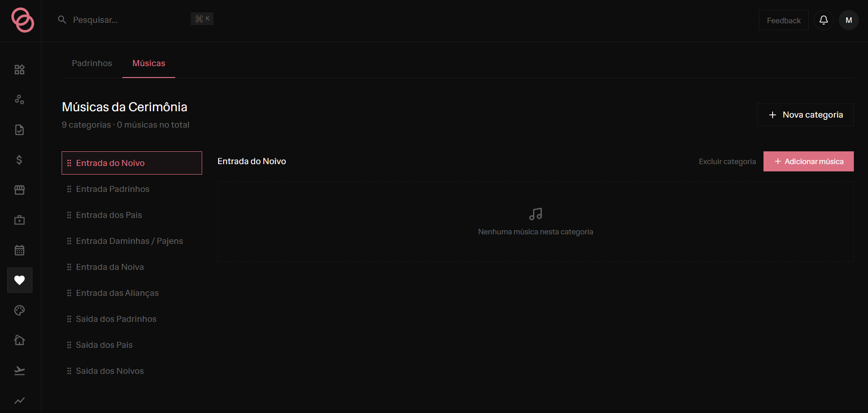This screenshot has height=413, width=868.
Task: Select the Saída dos Padrinhos category
Action: pos(132,319)
